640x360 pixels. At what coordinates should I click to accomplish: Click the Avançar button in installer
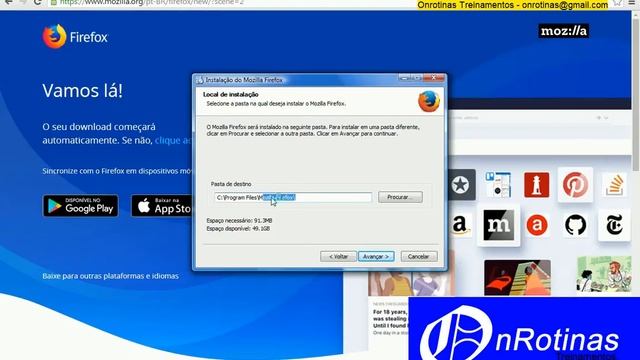pos(376,256)
